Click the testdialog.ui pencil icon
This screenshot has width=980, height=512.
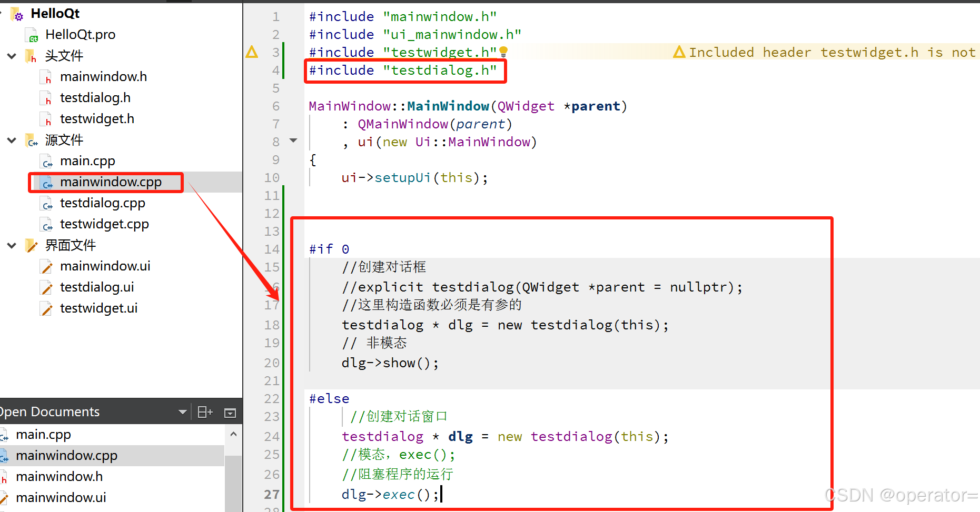tap(47, 288)
